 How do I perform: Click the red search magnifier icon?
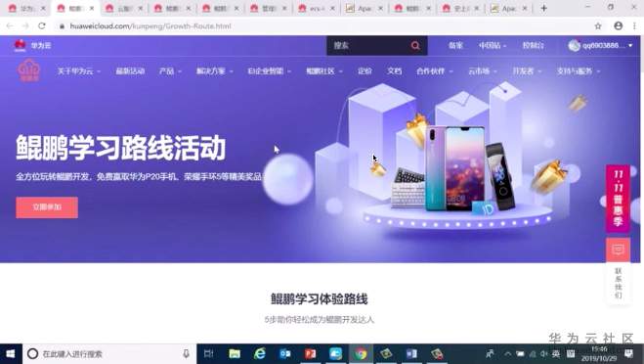pos(415,46)
